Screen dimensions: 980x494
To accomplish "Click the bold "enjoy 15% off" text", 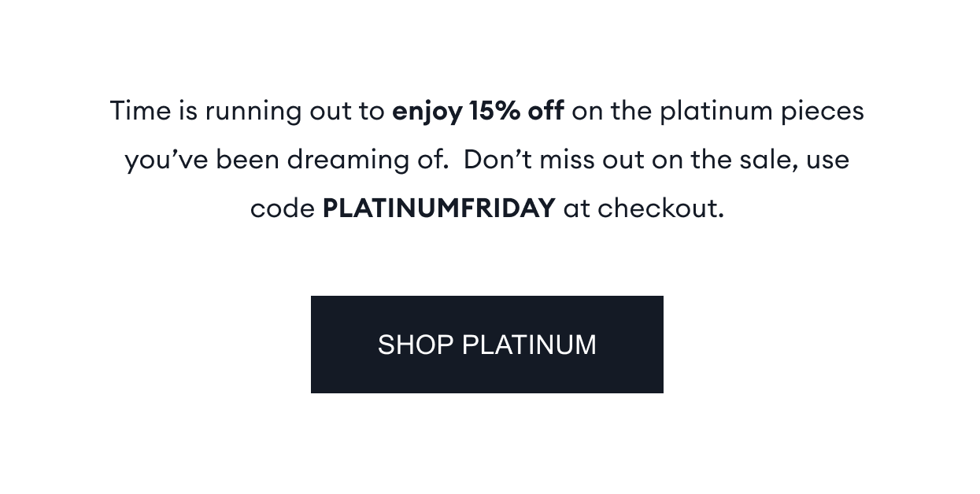I will (x=478, y=111).
